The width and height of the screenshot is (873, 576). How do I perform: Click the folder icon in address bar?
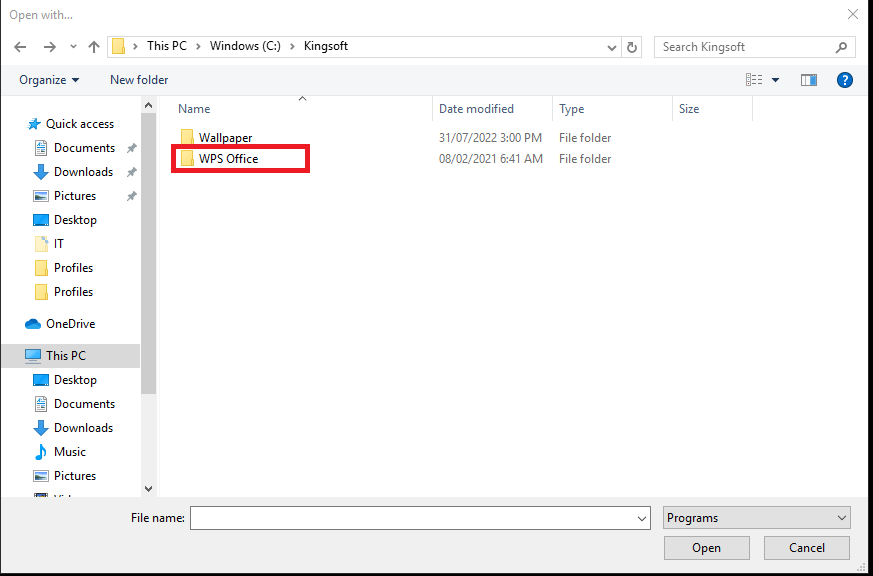(118, 46)
